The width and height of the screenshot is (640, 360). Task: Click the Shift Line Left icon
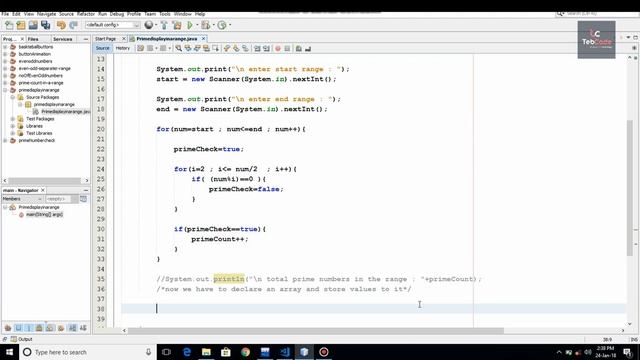click(x=257, y=49)
